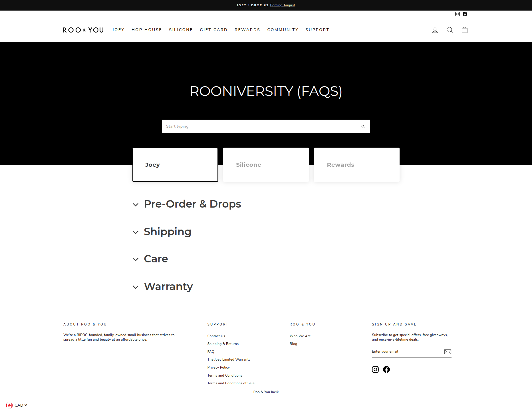Open the Hop House menu item

(147, 30)
